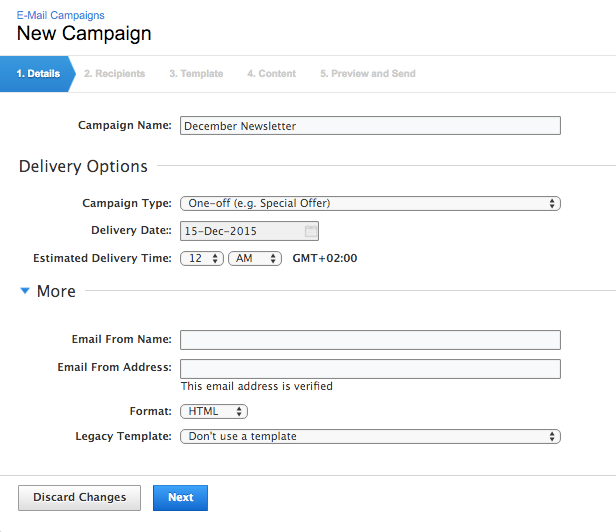
Task: Switch to the 2. Recipients step
Action: [x=114, y=74]
